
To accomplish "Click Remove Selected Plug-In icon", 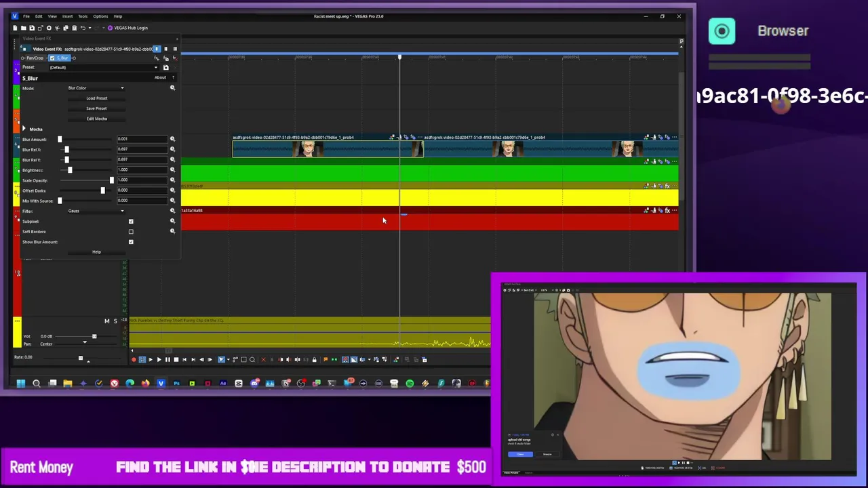I will (175, 58).
